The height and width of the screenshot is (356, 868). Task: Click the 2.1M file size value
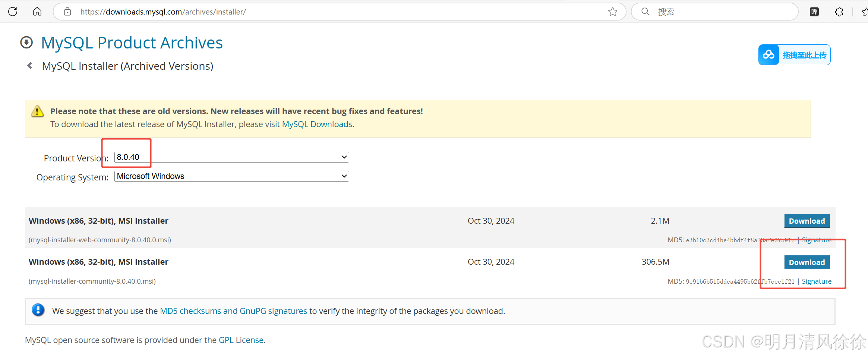coord(660,221)
